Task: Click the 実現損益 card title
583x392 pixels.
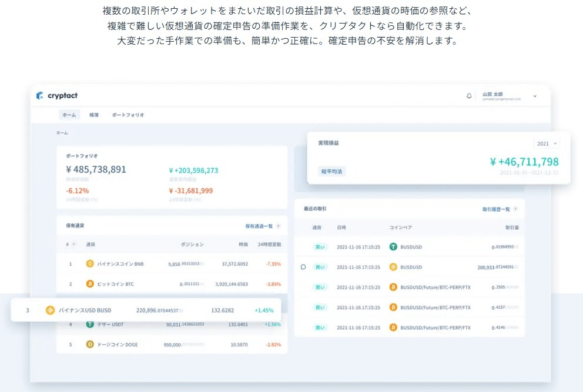Action: point(329,143)
